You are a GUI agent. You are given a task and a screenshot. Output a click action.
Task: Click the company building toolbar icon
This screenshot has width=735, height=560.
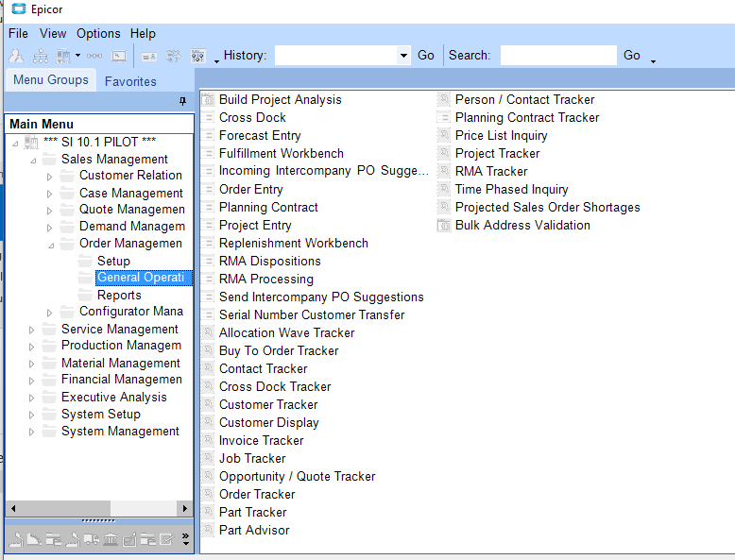tap(63, 57)
